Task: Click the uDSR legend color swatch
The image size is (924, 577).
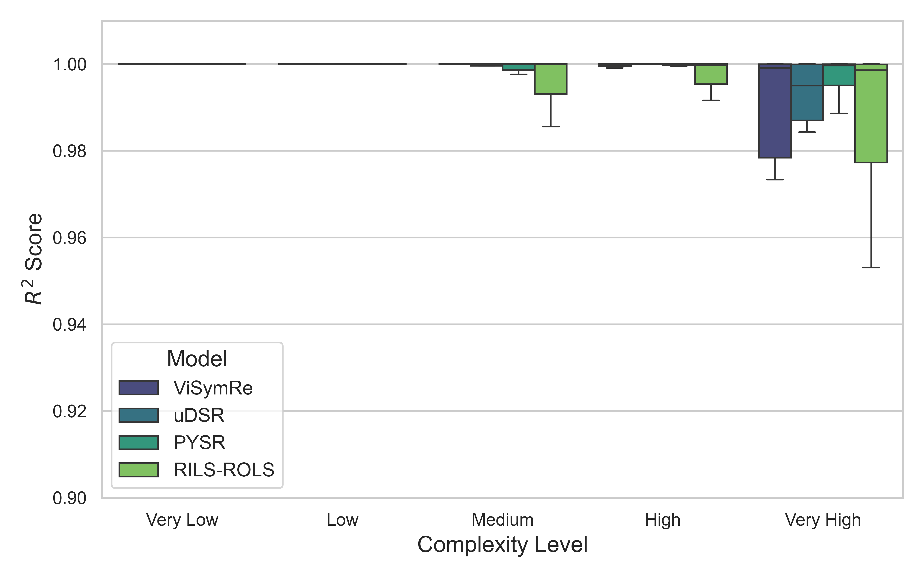Action: [x=138, y=415]
